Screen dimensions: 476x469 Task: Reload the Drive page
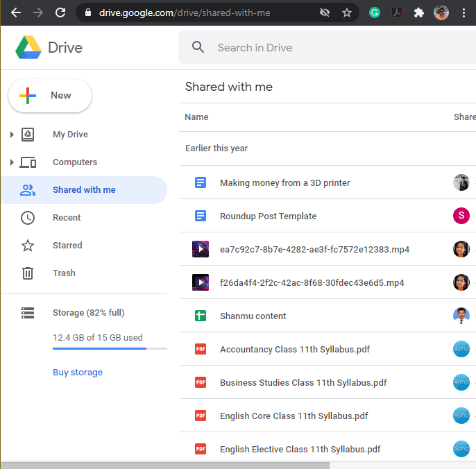click(60, 12)
